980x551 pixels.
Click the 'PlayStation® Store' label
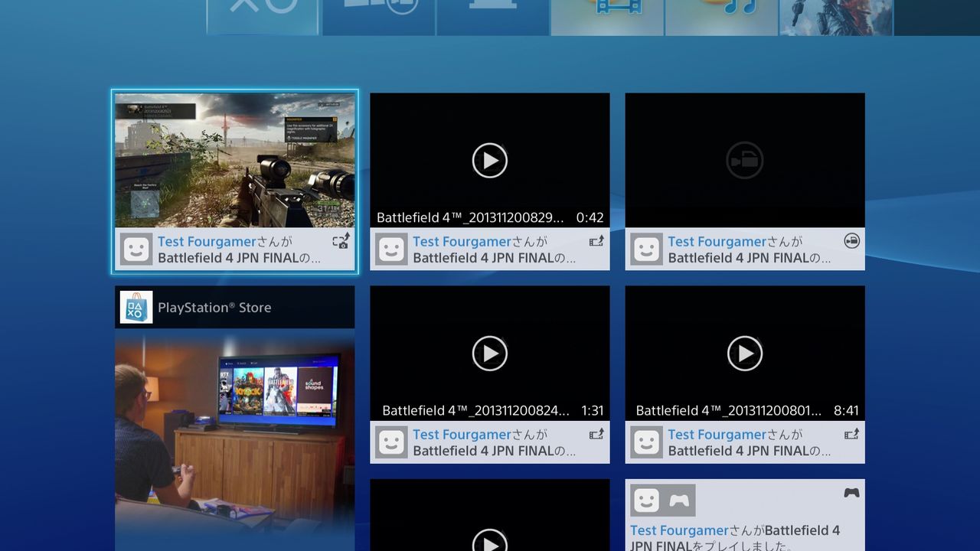click(214, 308)
